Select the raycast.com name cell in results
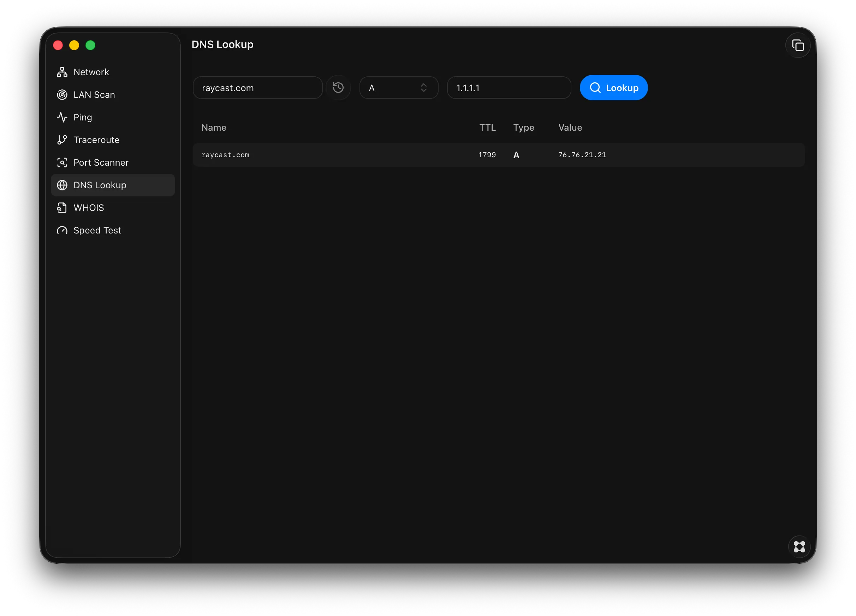Screen dimensions: 856x616 (225, 155)
